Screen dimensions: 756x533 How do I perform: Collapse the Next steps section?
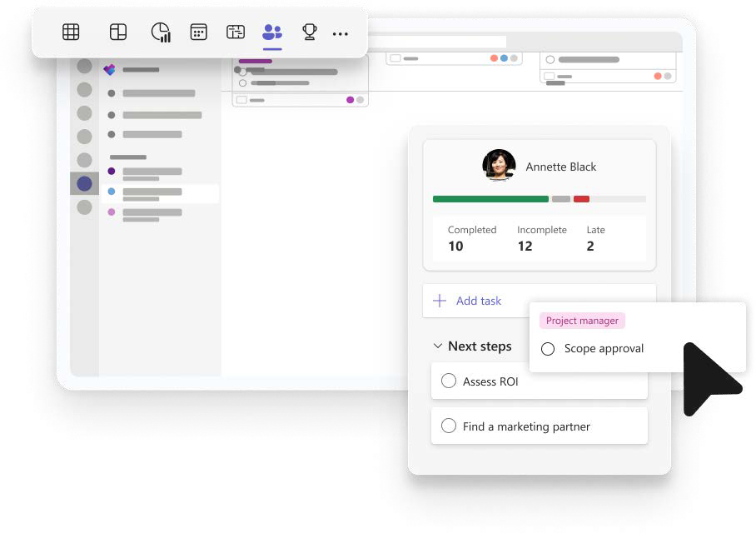point(437,346)
